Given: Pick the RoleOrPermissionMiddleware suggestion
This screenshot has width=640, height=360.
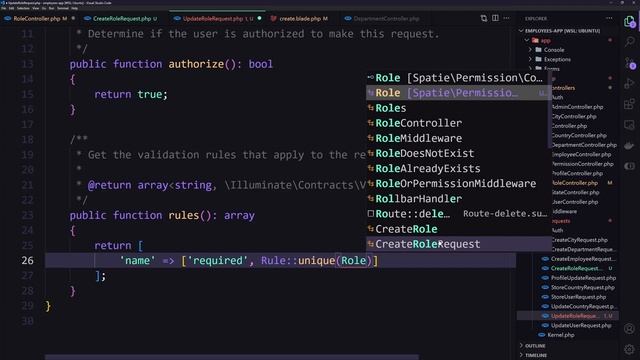Looking at the screenshot, I should [x=458, y=183].
